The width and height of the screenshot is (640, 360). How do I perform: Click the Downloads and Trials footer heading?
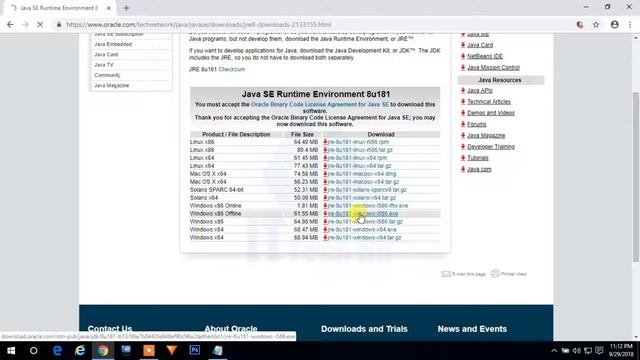pos(364,329)
